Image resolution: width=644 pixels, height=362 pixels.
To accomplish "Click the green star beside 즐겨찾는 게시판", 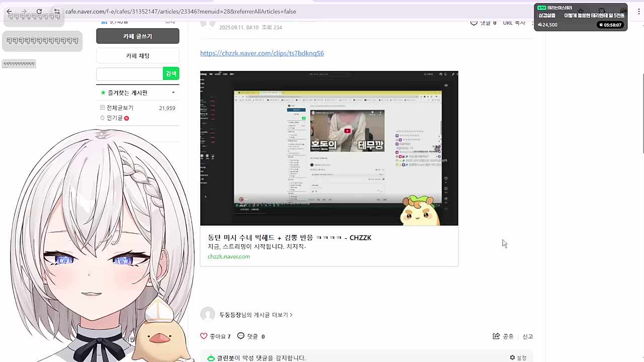I will [103, 93].
